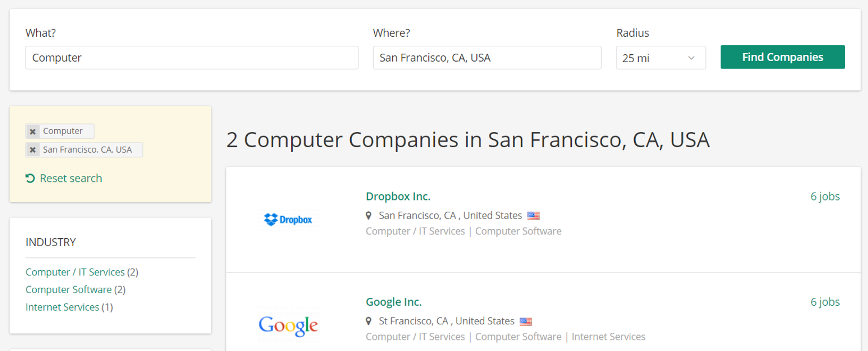Screen dimensions: 868x351
Task: Click the location pin beside Dropbox's address
Action: [368, 215]
